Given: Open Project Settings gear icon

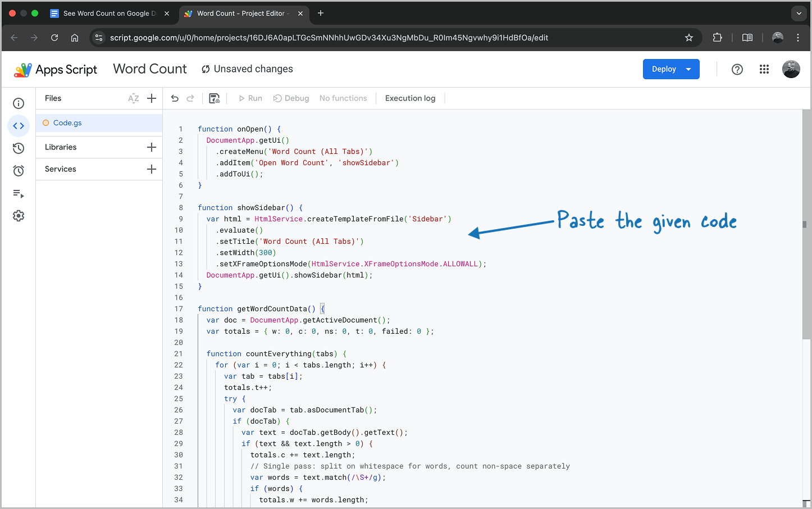Looking at the screenshot, I should pyautogui.click(x=19, y=216).
